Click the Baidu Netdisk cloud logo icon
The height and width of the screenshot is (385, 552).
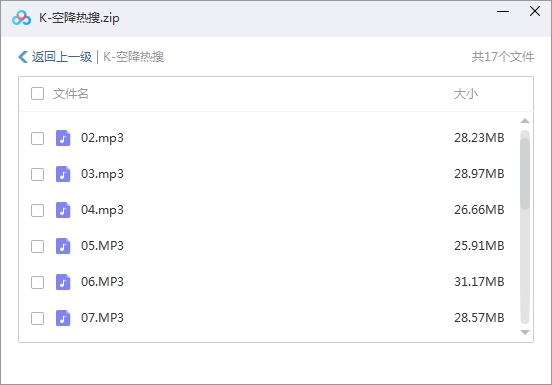(x=21, y=18)
